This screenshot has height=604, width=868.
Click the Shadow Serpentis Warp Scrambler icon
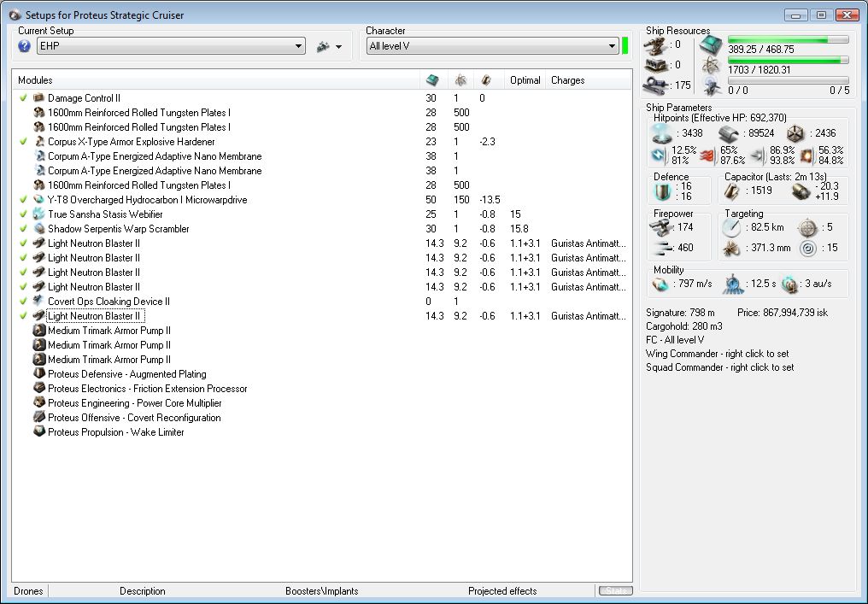38,229
